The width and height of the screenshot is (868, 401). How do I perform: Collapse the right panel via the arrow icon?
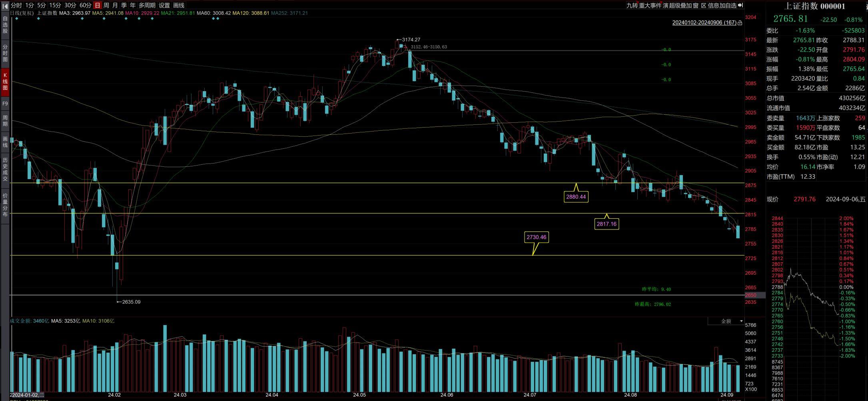(x=740, y=5)
